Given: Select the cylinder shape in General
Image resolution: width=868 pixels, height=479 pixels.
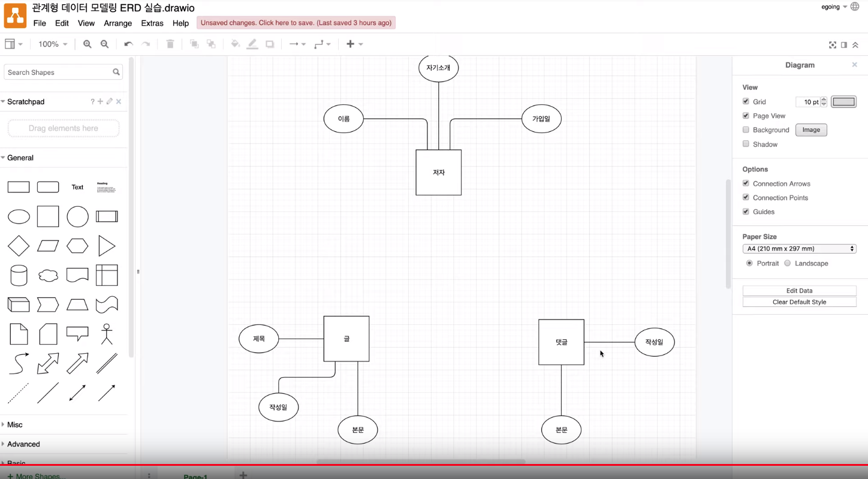Looking at the screenshot, I should point(19,275).
